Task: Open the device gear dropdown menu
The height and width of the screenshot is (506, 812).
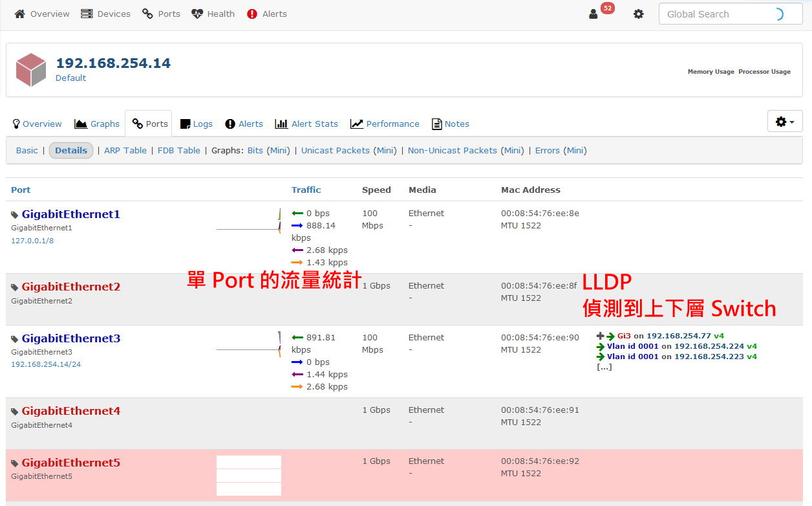Action: point(784,122)
